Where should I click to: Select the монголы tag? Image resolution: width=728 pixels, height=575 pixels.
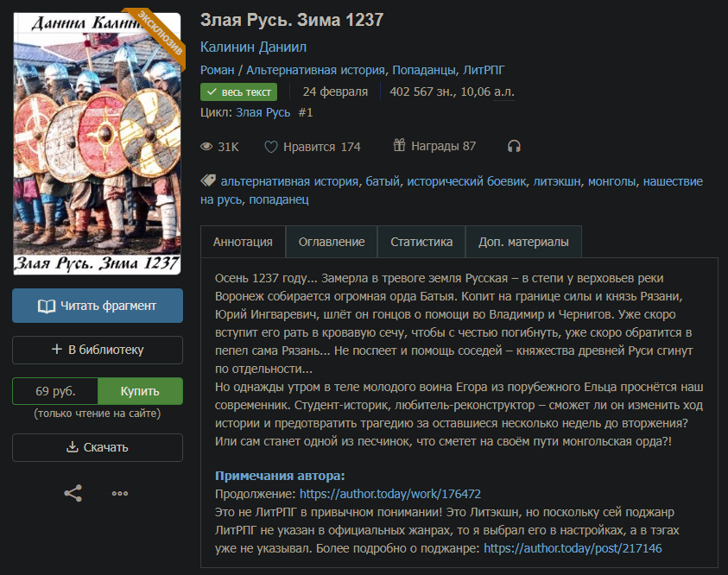tap(611, 181)
